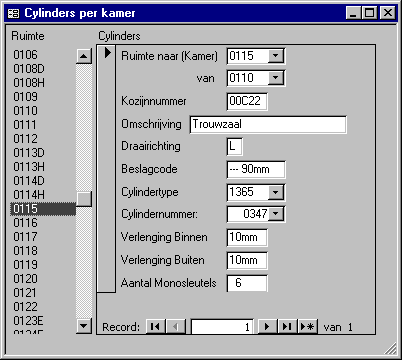Select room 0112 in list
The width and height of the screenshot is (402, 360).
tap(43, 139)
